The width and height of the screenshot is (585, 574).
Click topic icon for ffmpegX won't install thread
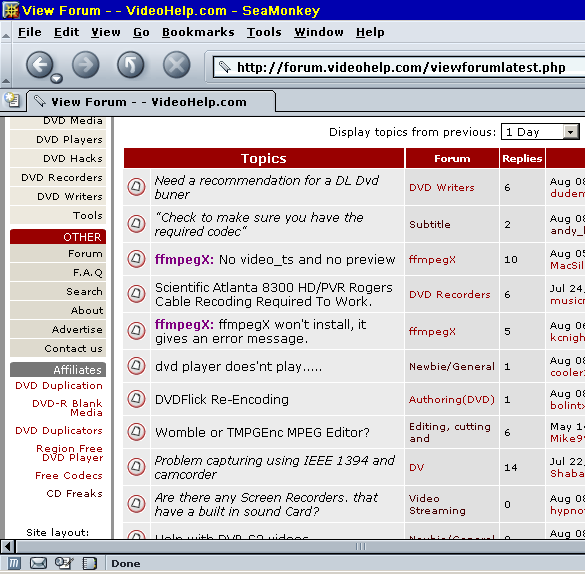(x=137, y=330)
